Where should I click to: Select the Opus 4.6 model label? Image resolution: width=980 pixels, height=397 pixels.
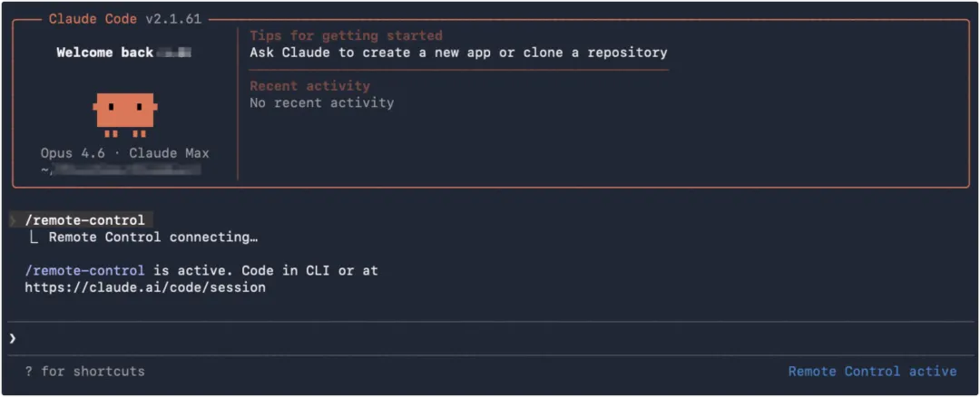pos(77,153)
